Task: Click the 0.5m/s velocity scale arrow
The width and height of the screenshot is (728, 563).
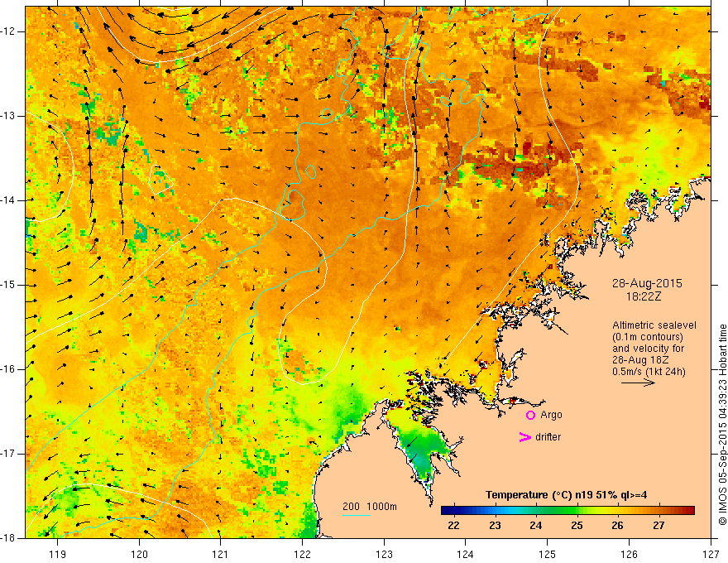Action: (x=638, y=383)
